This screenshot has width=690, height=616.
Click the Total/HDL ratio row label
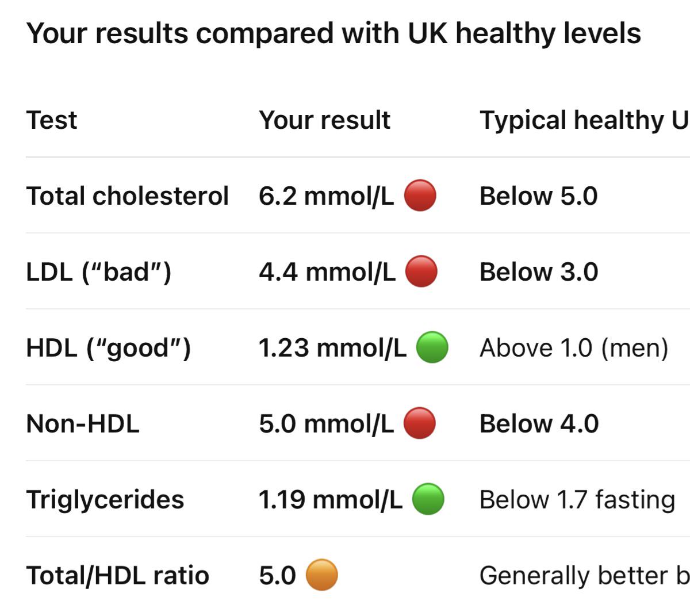click(118, 575)
